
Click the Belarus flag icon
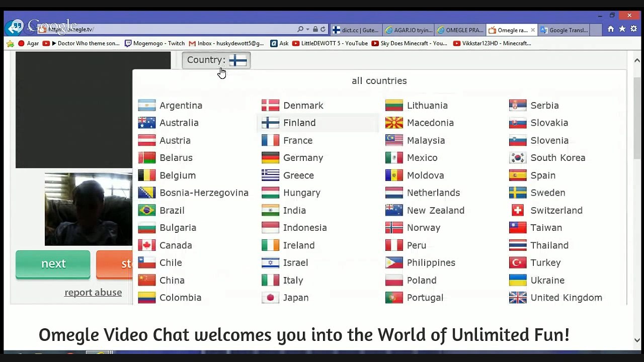click(x=147, y=158)
